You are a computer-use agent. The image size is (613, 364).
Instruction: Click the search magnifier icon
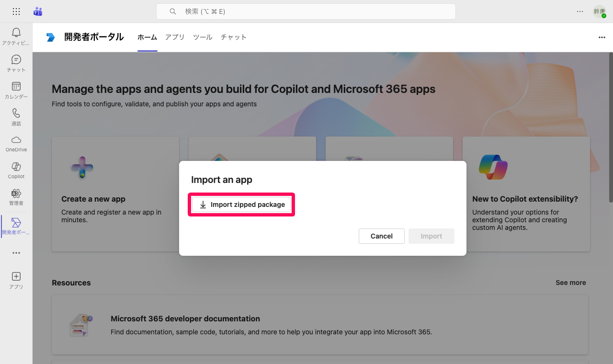(173, 11)
